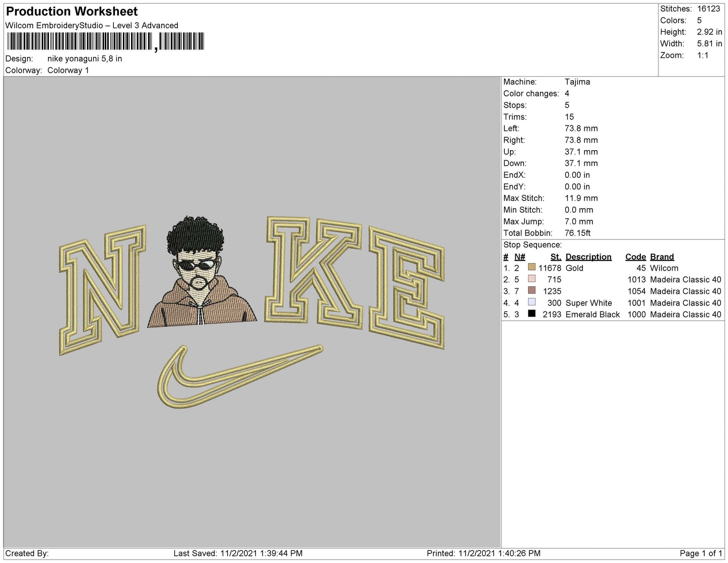Click the embroidered Nike design preview
Screen dimensions: 728x563
[252, 311]
